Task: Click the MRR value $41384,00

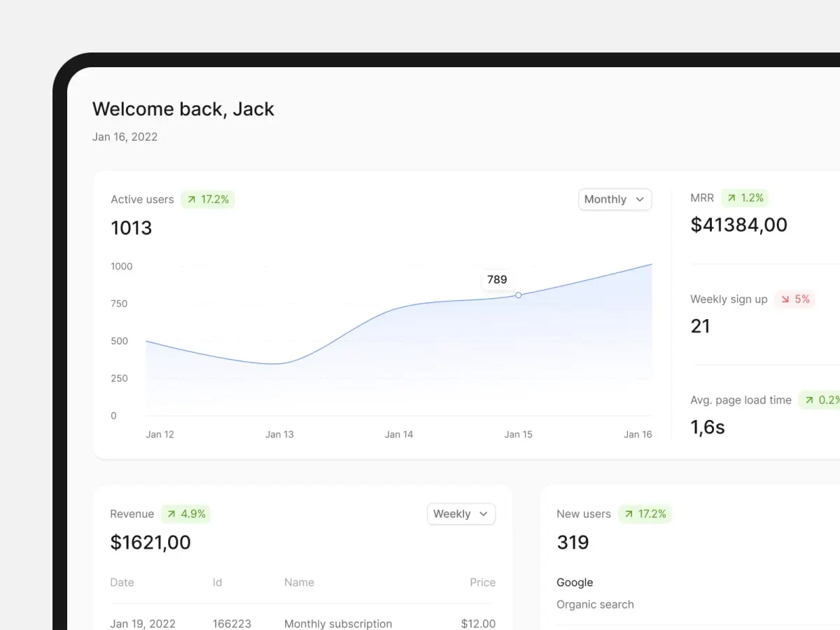Action: click(739, 225)
